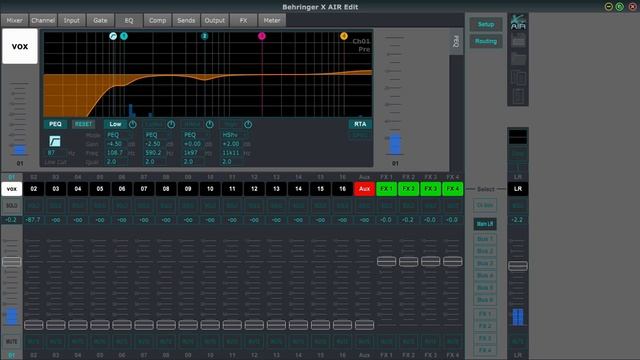This screenshot has height=360, width=640.
Task: Open the FX tab
Action: coord(243,20)
